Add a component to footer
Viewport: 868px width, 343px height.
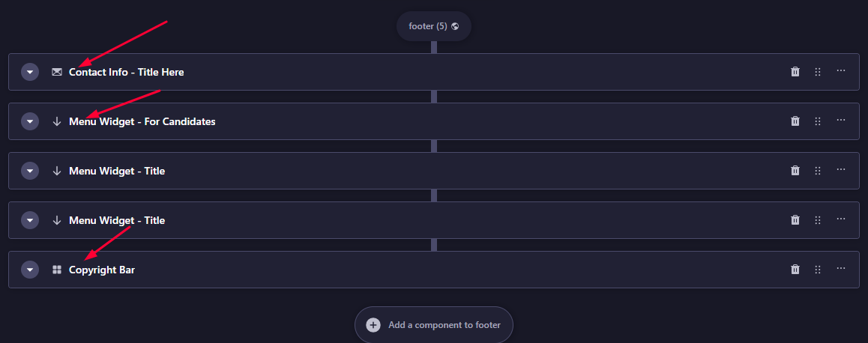coord(433,325)
